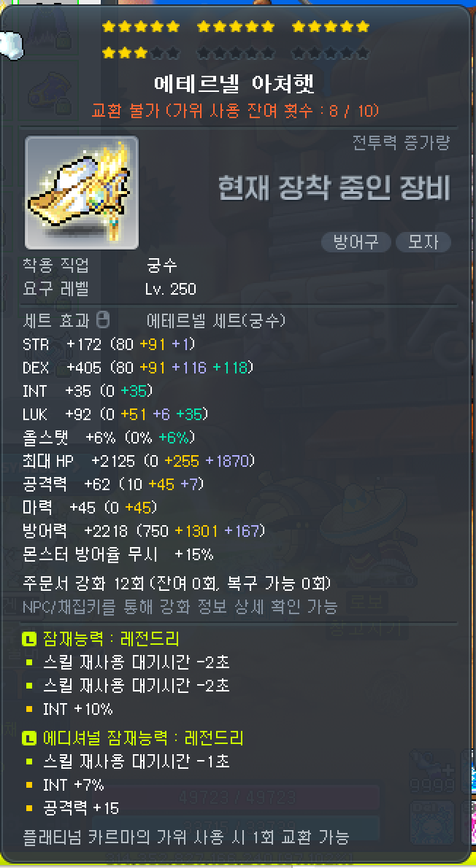
Task: Click the white fluffy icon at top-left edge
Action: click(11, 45)
